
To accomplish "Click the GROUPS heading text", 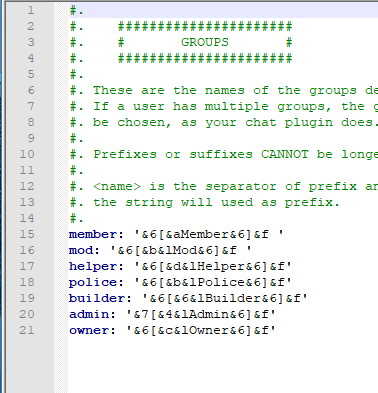I will click(x=205, y=42).
